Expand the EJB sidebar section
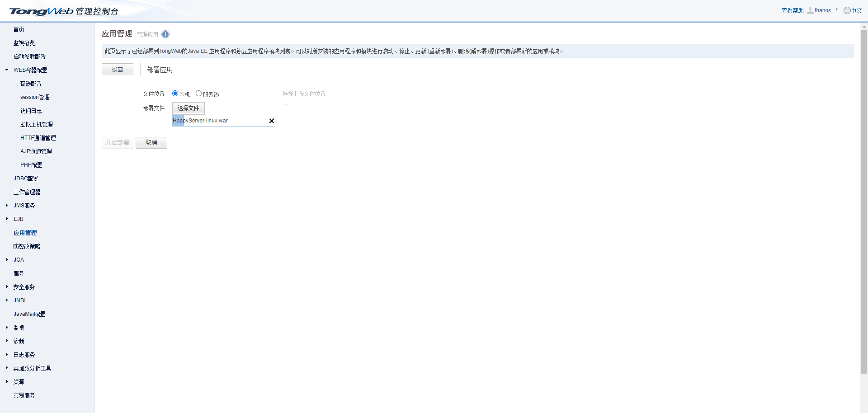This screenshot has height=413, width=868. click(x=7, y=219)
